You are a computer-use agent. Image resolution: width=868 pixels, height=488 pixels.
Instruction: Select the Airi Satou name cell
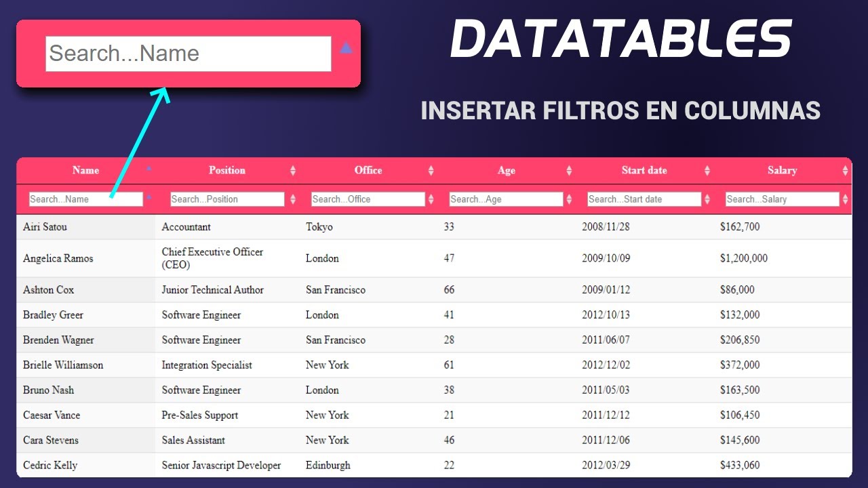coord(86,227)
